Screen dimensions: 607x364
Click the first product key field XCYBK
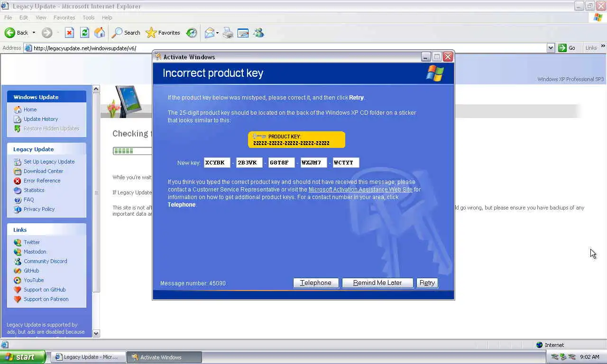point(217,163)
